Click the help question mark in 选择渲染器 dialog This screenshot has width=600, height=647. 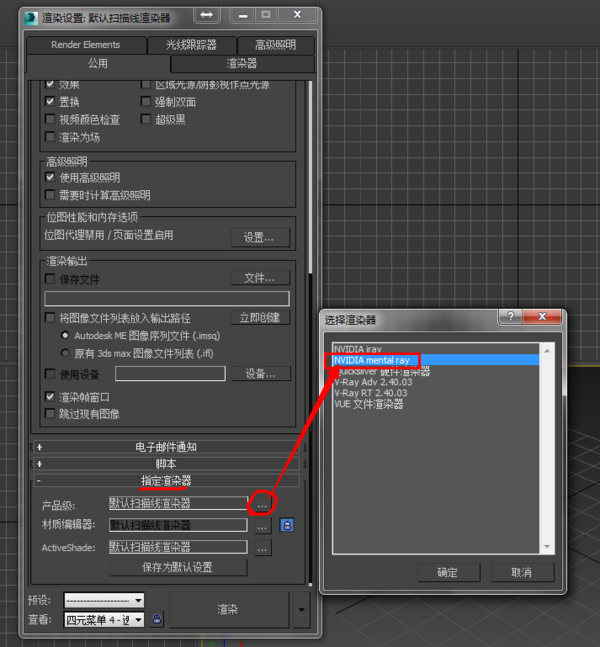(511, 316)
